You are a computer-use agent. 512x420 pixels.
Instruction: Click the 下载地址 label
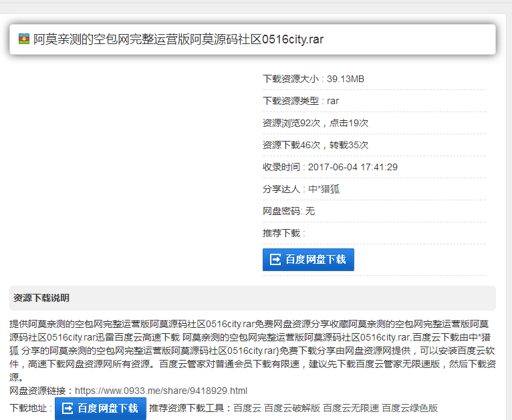click(31, 408)
